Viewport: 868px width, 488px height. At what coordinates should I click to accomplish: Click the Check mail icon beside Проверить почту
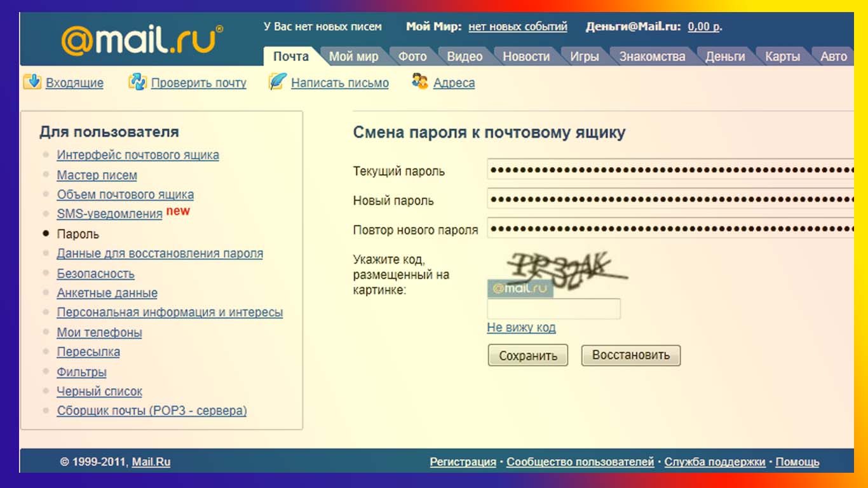pyautogui.click(x=137, y=81)
